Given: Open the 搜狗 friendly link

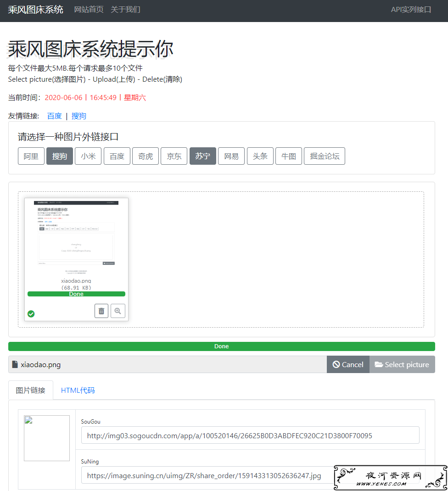Looking at the screenshot, I should [78, 116].
